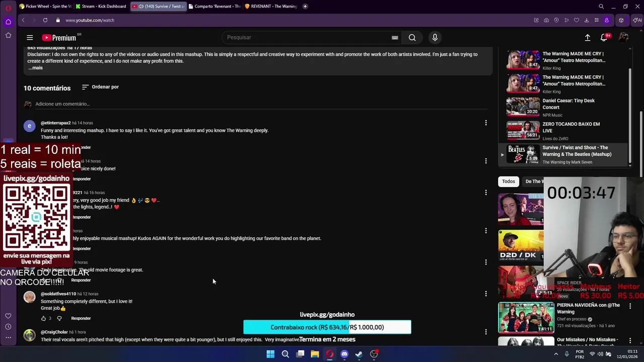Reload the page with the browser refresh icon
The image size is (644, 362).
pos(45,20)
